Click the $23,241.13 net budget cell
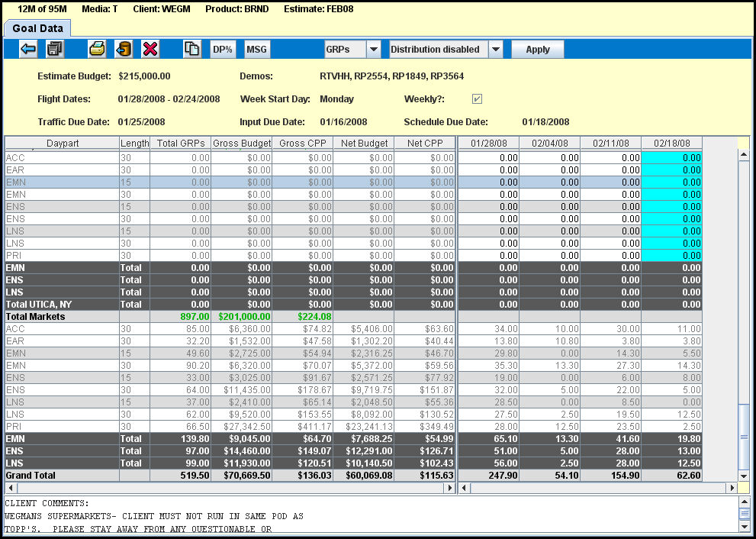This screenshot has width=756, height=539. [x=364, y=427]
